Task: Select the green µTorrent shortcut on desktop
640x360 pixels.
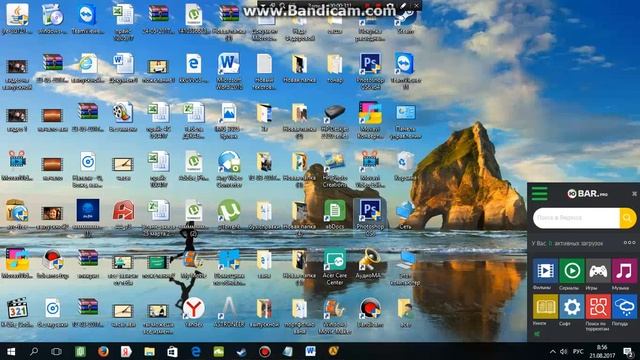Action: tap(229, 215)
